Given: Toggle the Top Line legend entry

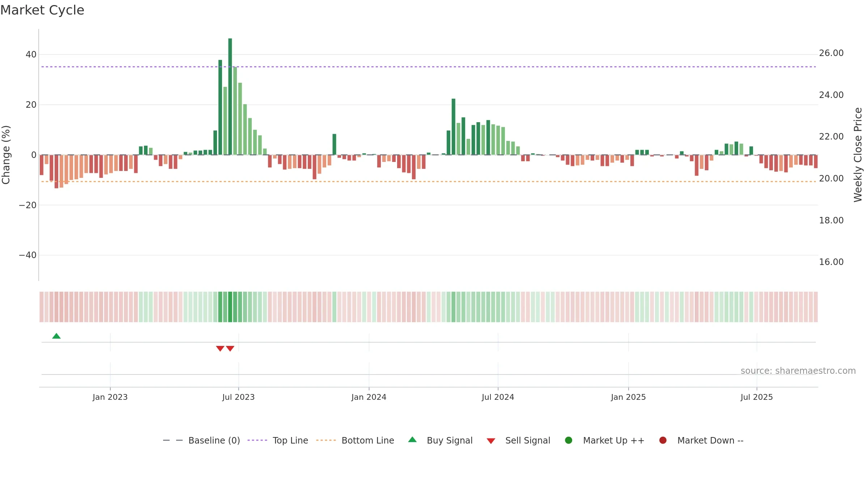Looking at the screenshot, I should (x=278, y=440).
